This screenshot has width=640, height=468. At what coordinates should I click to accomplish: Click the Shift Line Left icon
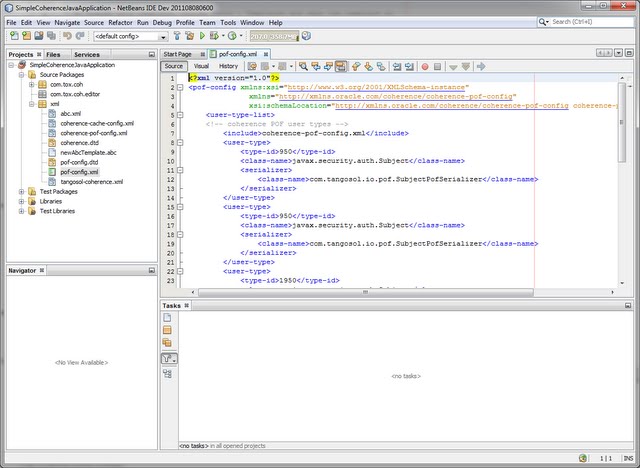coord(397,66)
